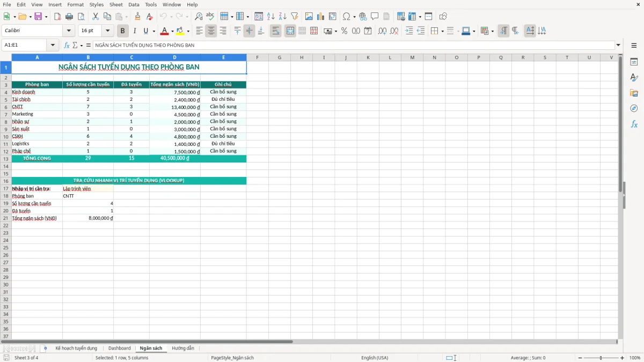Switch to Kế hoạch tuyển dụng sheet tab

(x=76, y=348)
